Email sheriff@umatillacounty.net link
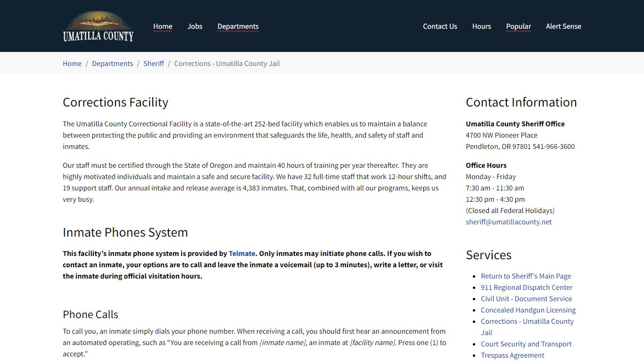This screenshot has height=362, width=644. (x=509, y=222)
